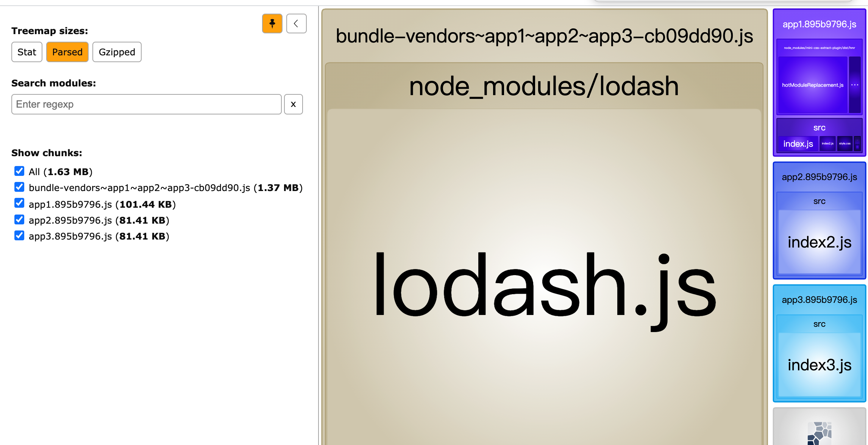Click the app3.895b9796.js chunk header
The width and height of the screenshot is (868, 445).
(820, 300)
